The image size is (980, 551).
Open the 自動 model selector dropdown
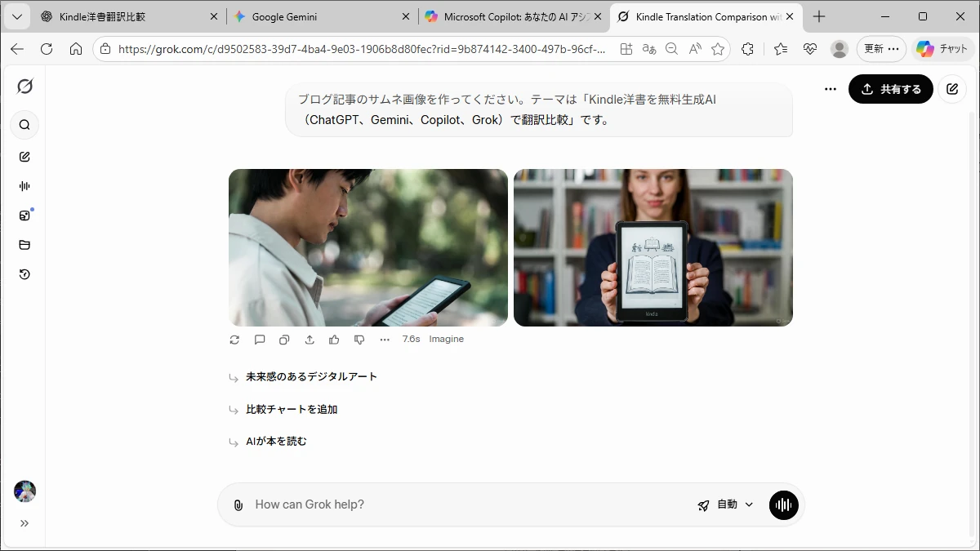[725, 505]
